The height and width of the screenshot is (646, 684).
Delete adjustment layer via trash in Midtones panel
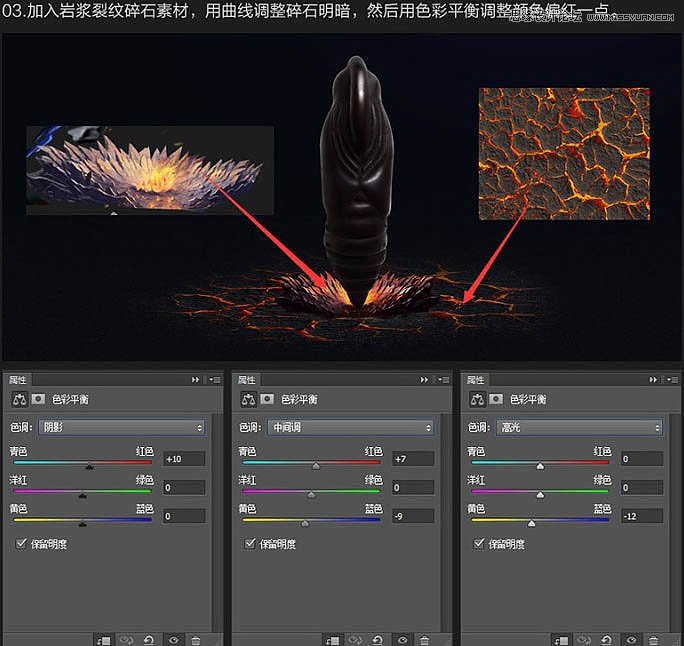point(424,640)
